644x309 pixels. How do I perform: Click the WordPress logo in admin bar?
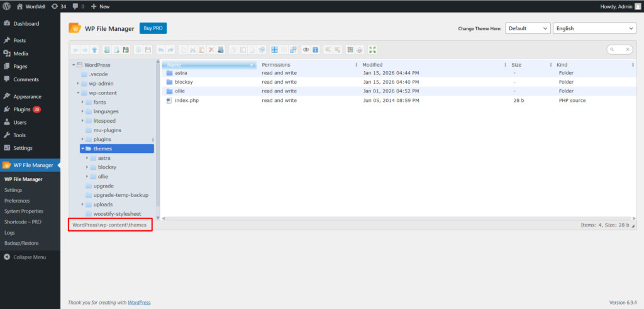[7, 6]
